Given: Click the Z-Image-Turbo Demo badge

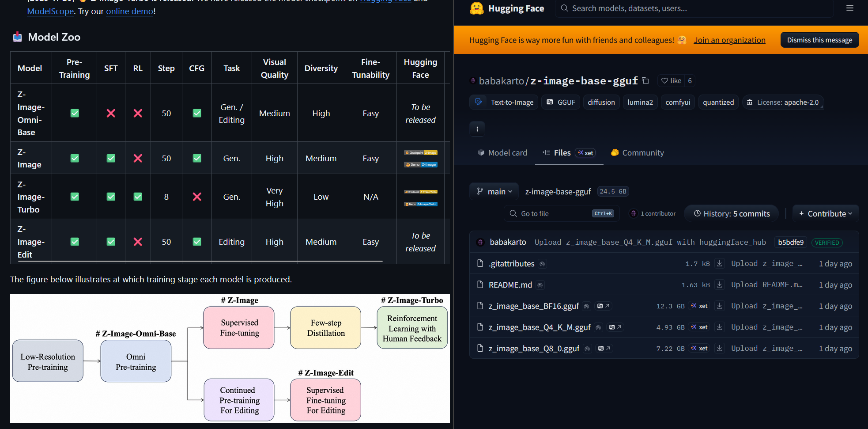Looking at the screenshot, I should (x=421, y=204).
